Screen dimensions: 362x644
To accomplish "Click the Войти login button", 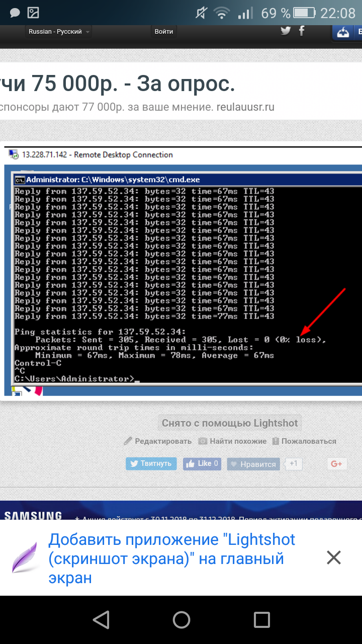I will point(164,32).
